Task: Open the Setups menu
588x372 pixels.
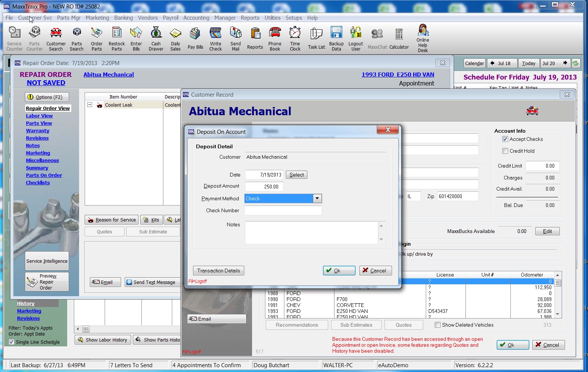Action: pyautogui.click(x=294, y=18)
